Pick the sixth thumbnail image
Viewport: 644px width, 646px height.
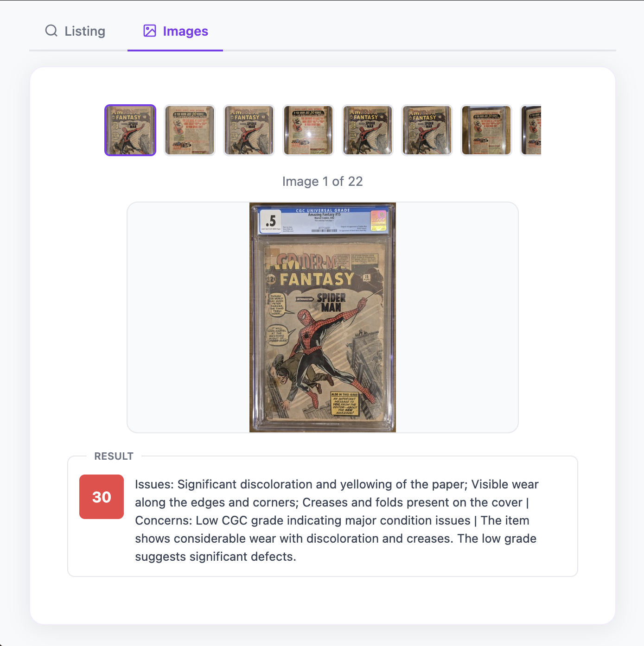pyautogui.click(x=427, y=130)
